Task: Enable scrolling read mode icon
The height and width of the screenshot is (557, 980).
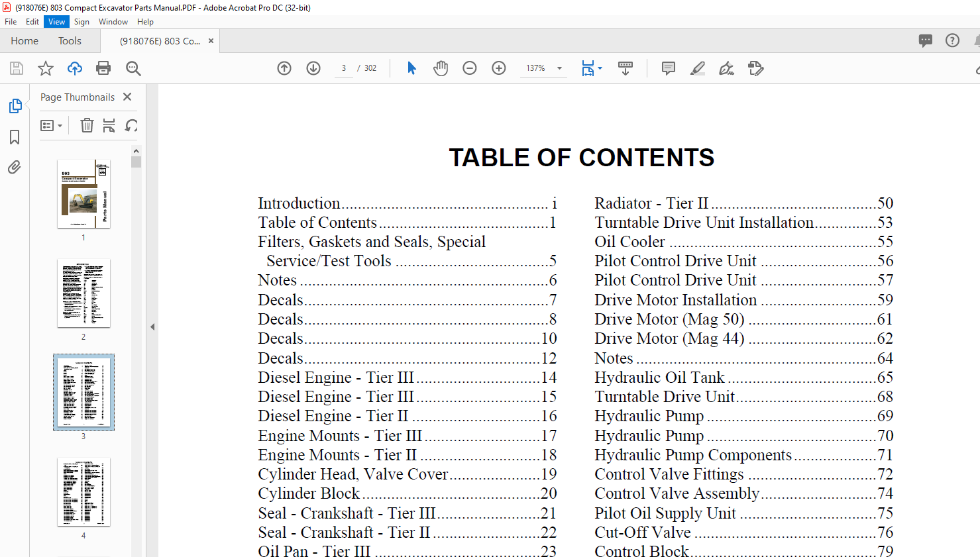Action: tap(626, 68)
